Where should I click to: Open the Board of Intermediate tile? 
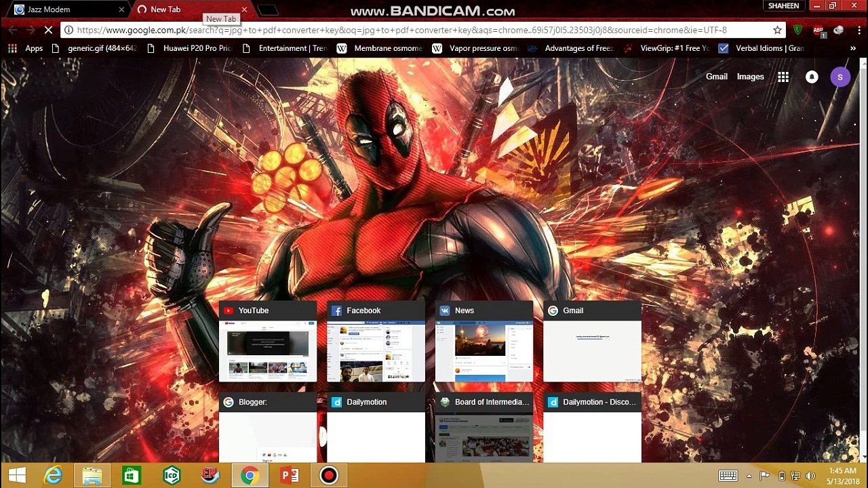point(484,428)
